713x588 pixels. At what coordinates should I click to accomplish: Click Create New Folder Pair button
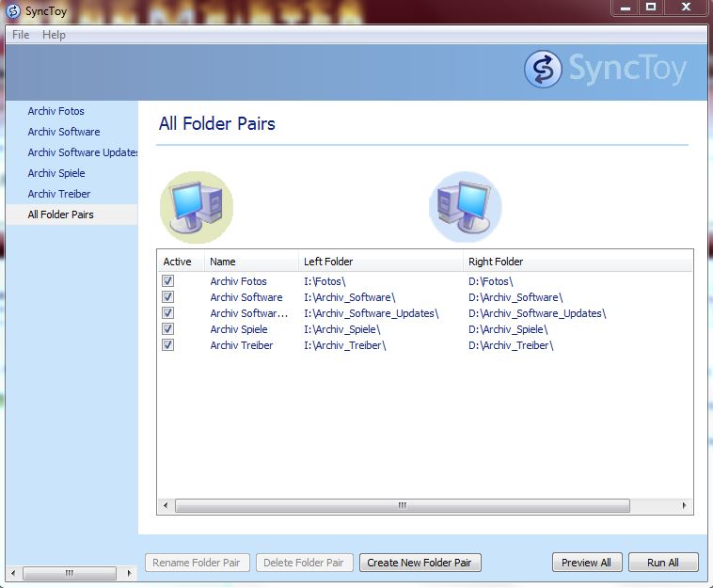420,563
